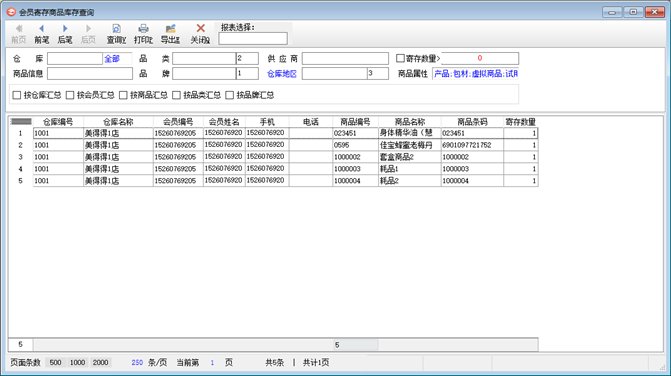Click the 共5条 status text
Image resolution: width=671 pixels, height=376 pixels.
point(274,363)
